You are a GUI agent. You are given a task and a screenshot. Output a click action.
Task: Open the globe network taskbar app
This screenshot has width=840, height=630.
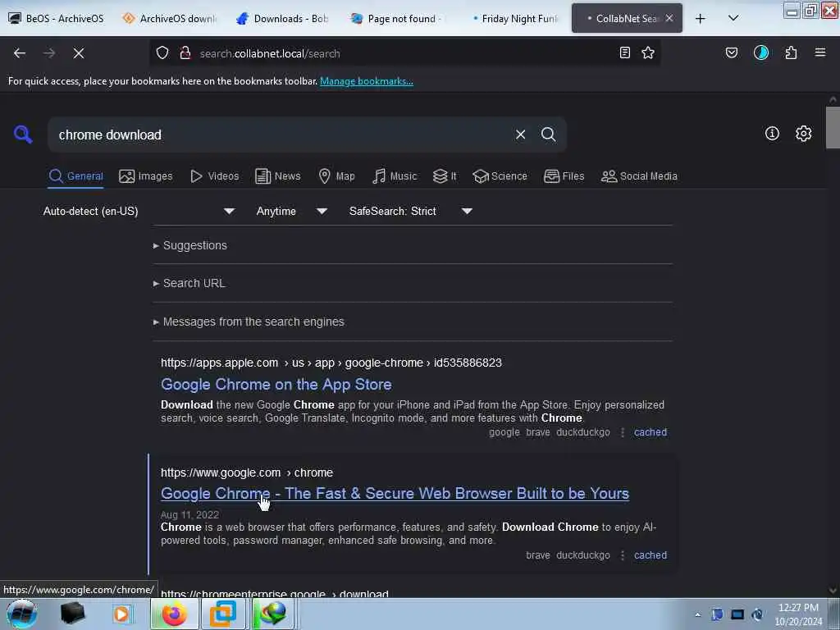tap(273, 614)
